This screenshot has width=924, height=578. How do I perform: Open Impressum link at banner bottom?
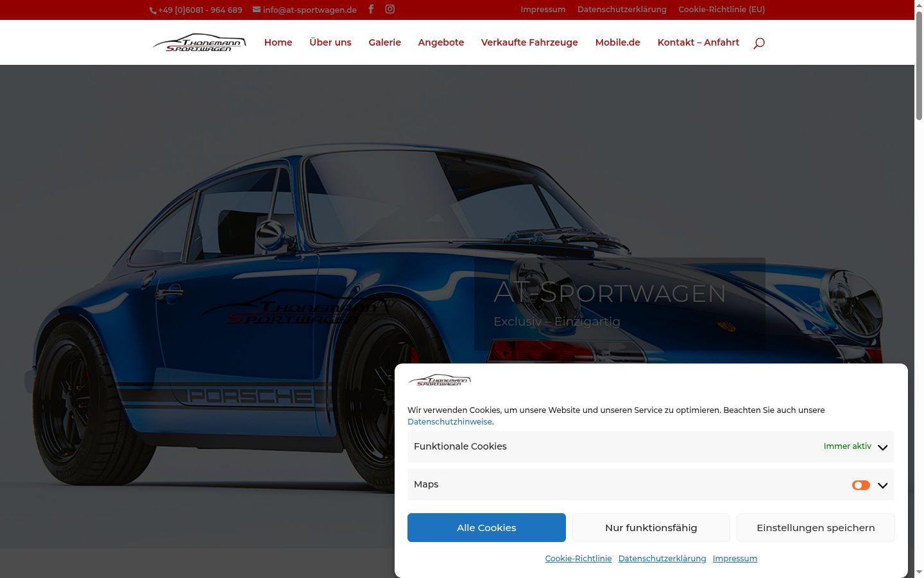[735, 559]
